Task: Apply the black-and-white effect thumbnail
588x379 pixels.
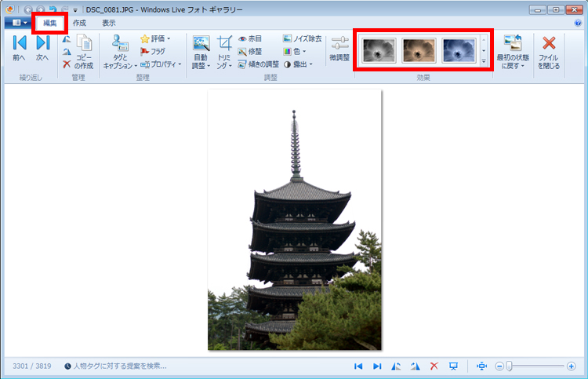Action: coord(379,50)
